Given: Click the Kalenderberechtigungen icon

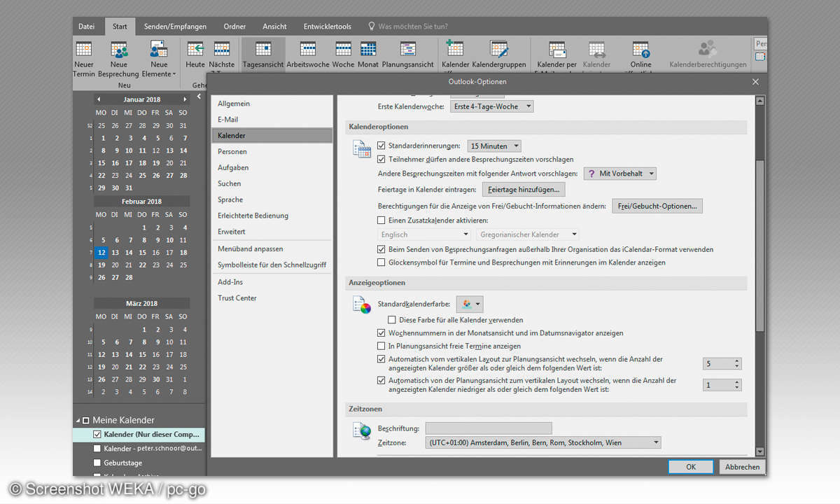Looking at the screenshot, I should 708,49.
